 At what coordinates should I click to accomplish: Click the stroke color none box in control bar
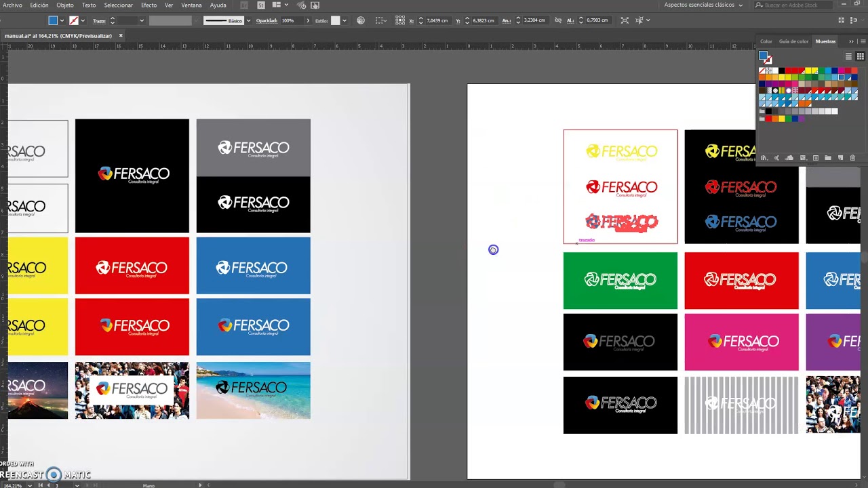coord(74,20)
